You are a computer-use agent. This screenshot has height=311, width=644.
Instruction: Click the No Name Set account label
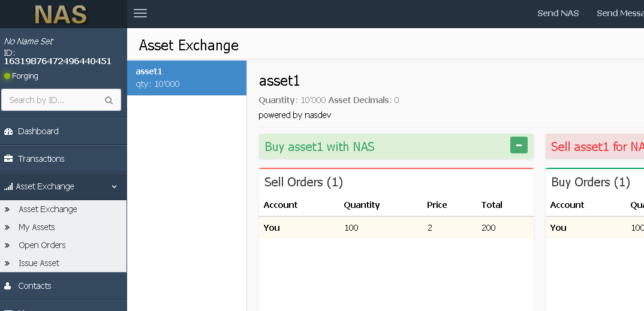[x=28, y=41]
